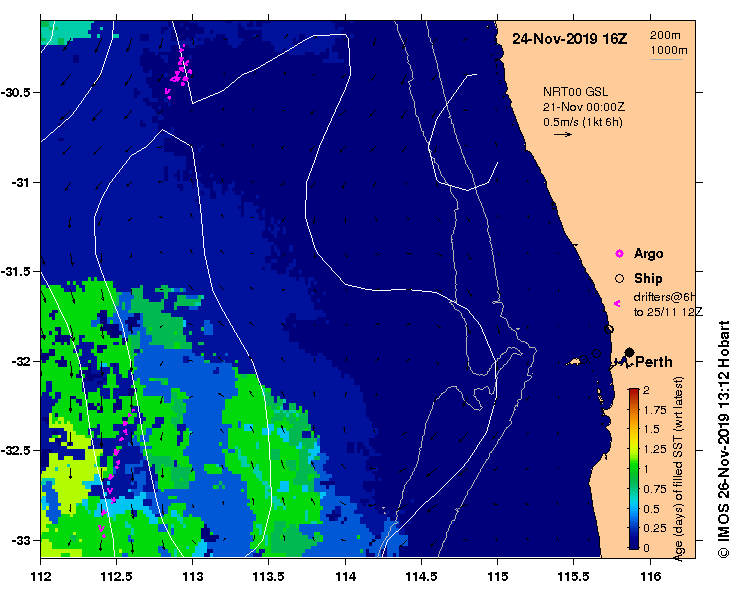Image resolution: width=739 pixels, height=592 pixels.
Task: Select the 1000m depth contour legend label
Action: 668,50
